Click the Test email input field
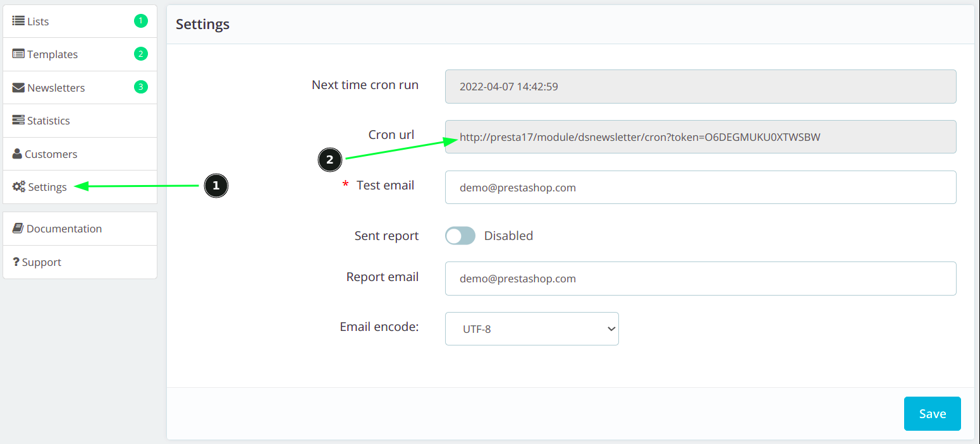 tap(700, 188)
